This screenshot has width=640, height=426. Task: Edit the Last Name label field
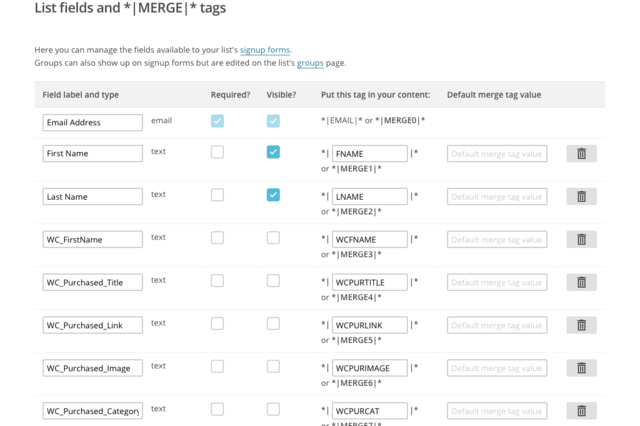[93, 197]
